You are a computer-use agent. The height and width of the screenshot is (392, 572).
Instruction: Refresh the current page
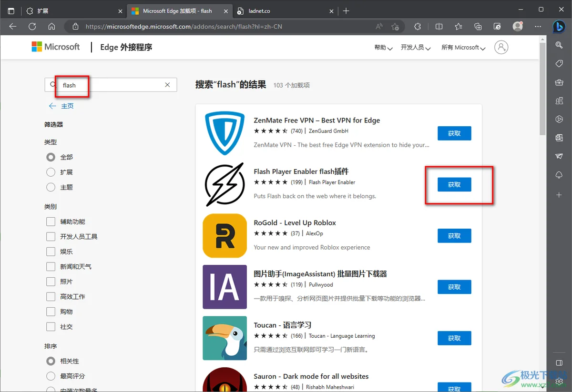32,27
